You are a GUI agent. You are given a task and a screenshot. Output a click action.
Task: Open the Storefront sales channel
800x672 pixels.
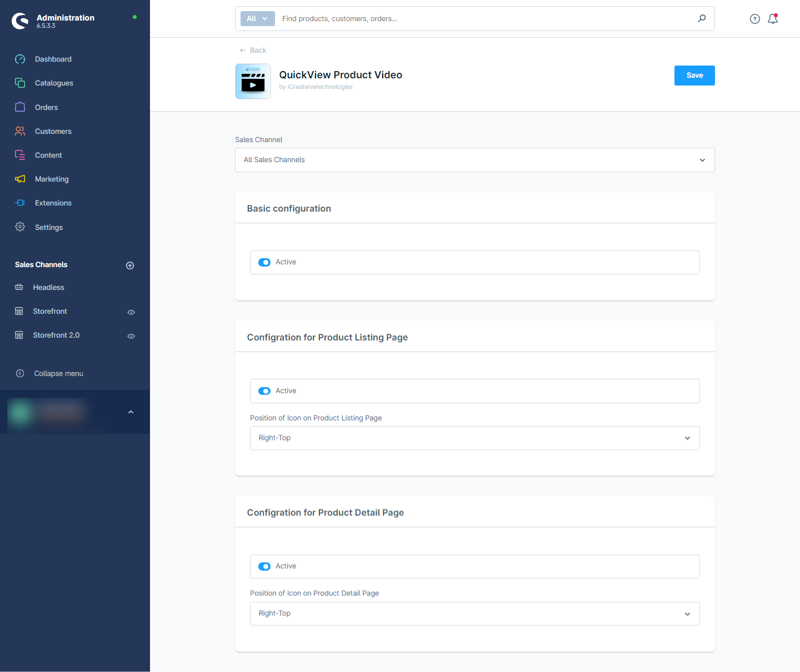[50, 311]
